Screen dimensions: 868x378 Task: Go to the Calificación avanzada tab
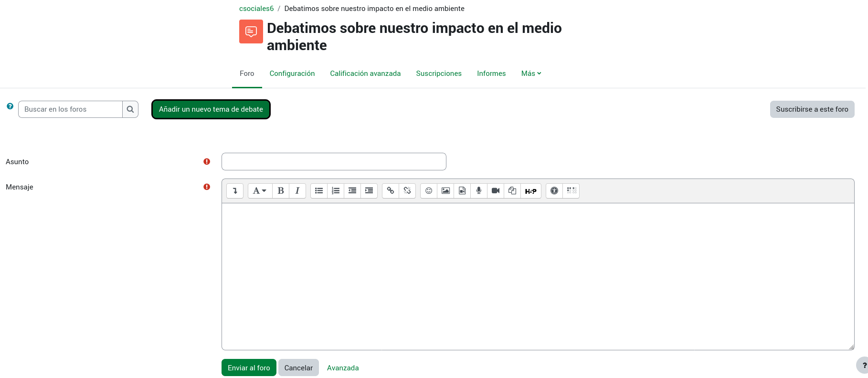pyautogui.click(x=365, y=73)
